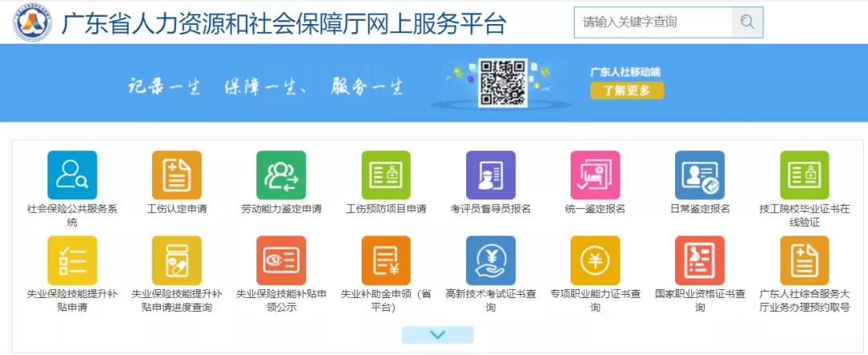Click the magnifier search button
868x355 pixels.
click(x=747, y=22)
